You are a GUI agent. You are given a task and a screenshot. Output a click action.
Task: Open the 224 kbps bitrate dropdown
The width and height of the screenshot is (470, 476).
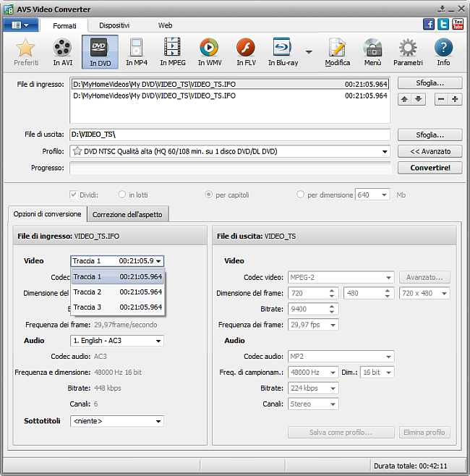(x=313, y=388)
